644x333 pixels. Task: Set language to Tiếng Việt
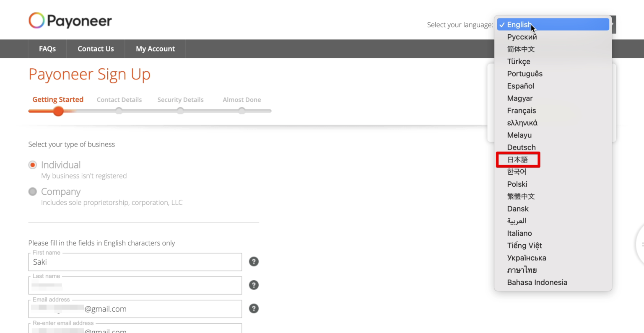tap(553, 245)
